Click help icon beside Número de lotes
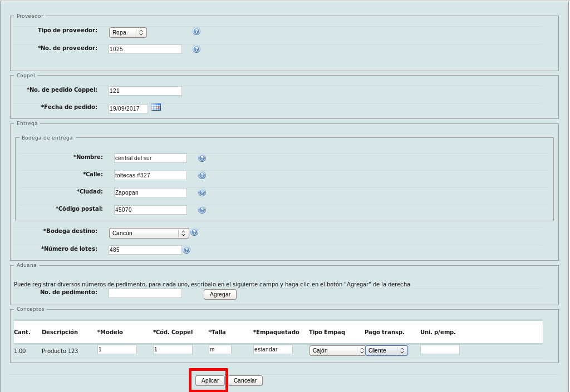 (186, 250)
